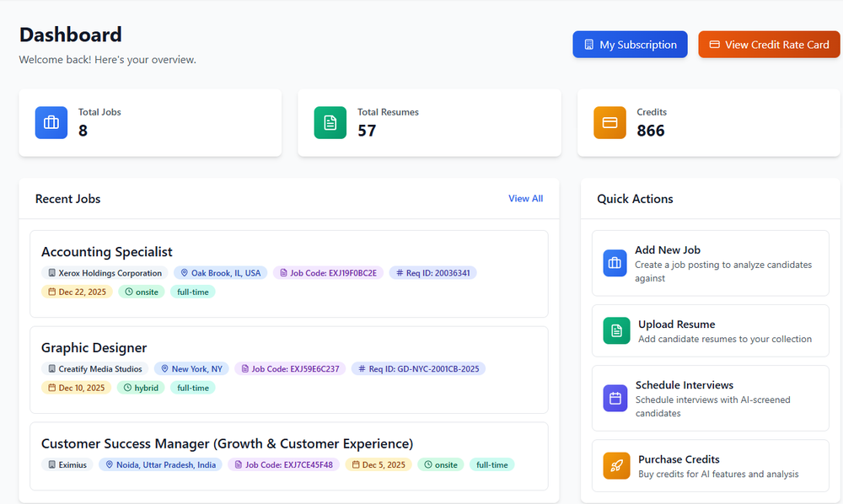843x504 pixels.
Task: Click the Noida, Uttar Pradesh, India tag
Action: (160, 464)
